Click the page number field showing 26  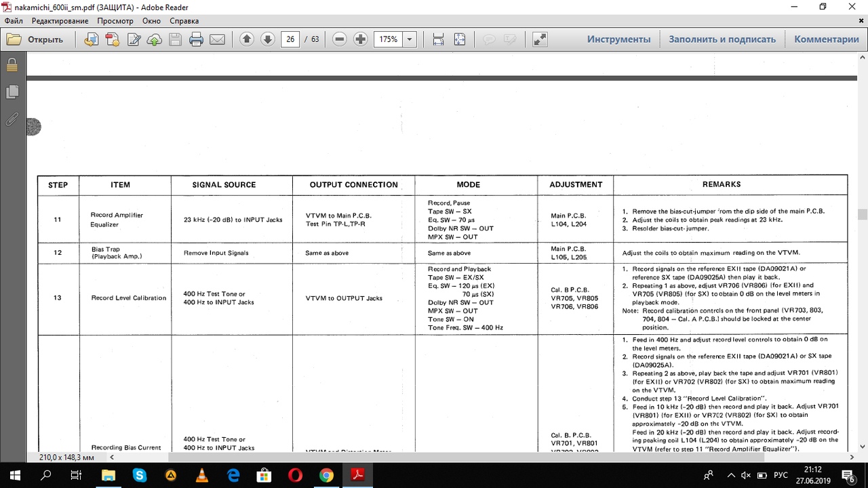(290, 39)
